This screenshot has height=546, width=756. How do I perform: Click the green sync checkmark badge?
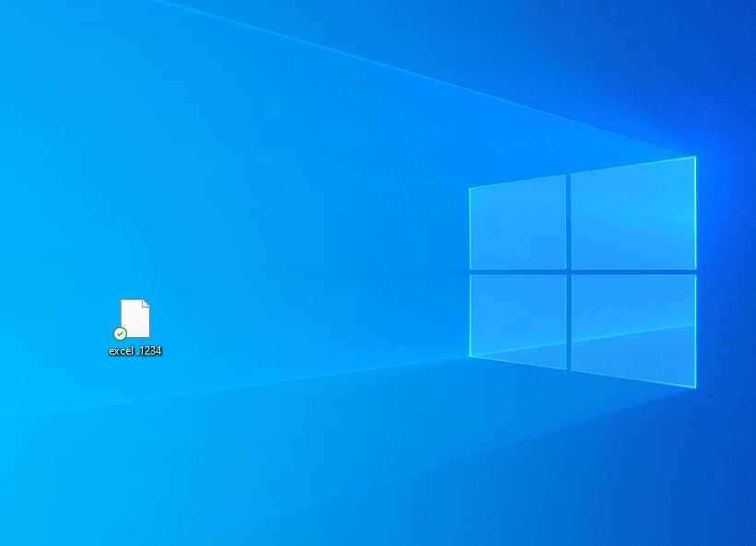(120, 333)
